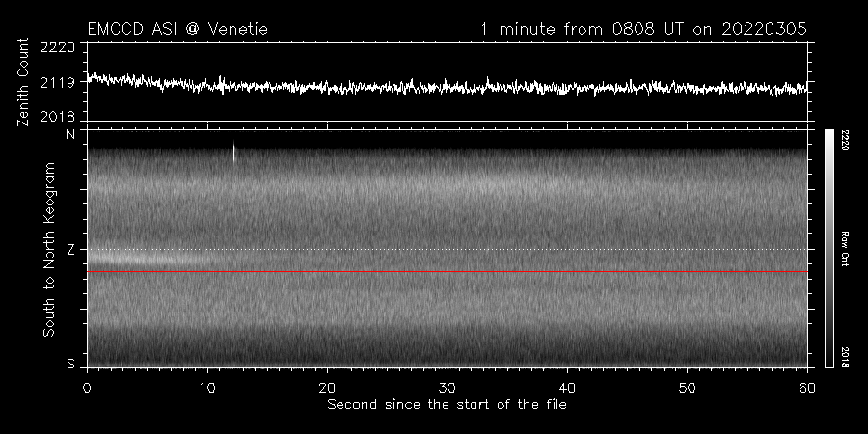The height and width of the screenshot is (434, 868).
Task: Click the red horizontal line in the keogram
Action: pos(448,272)
